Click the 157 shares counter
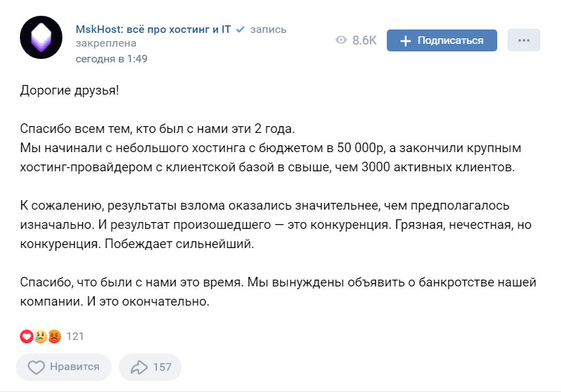The width and height of the screenshot is (561, 392). point(162,367)
